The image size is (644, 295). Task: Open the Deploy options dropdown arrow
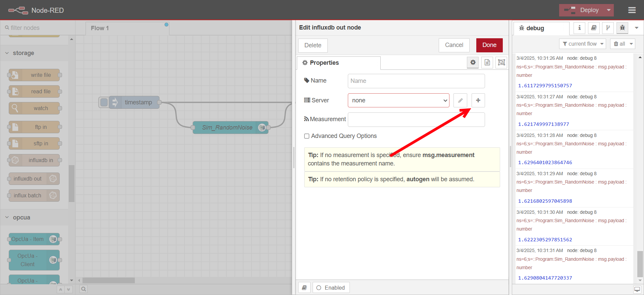click(608, 10)
